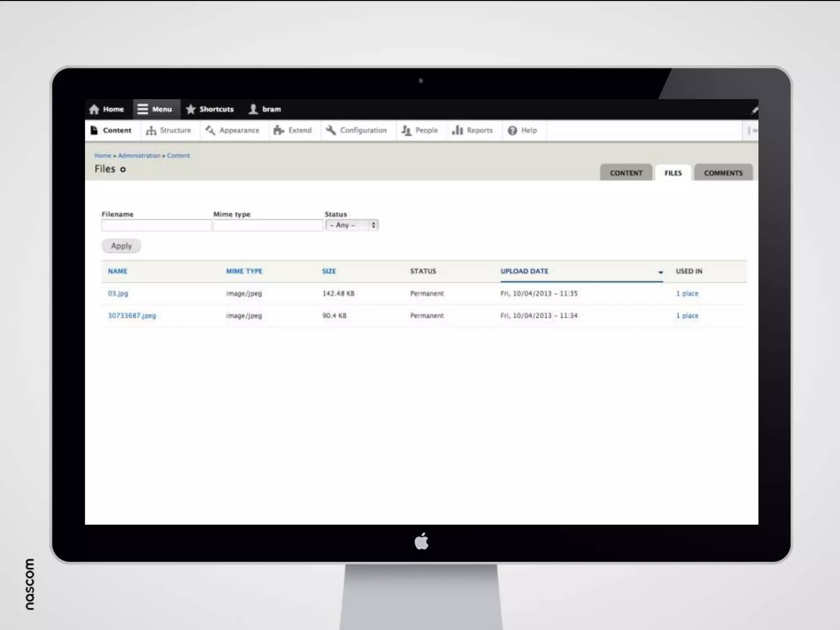
Task: Open the 03.jpg file link
Action: [x=118, y=294]
